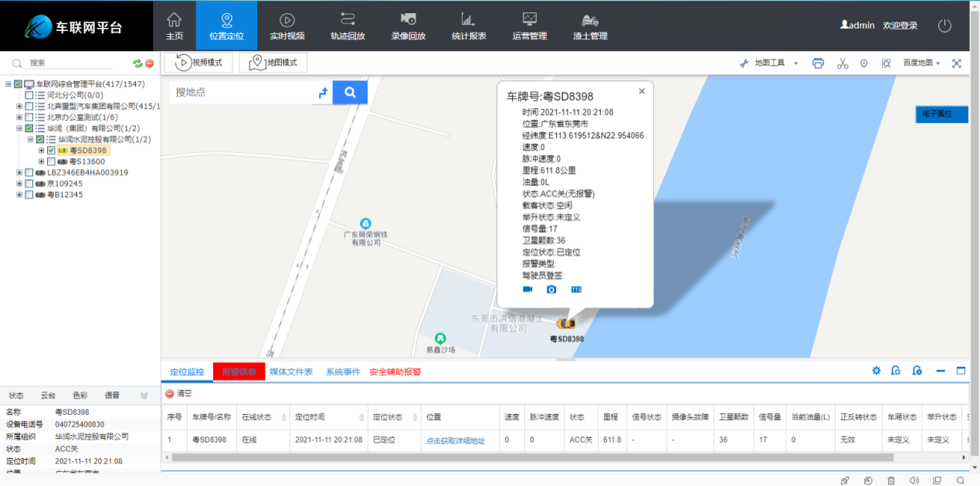Click the gear settings icon in bottom panel
Image resolution: width=980 pixels, height=486 pixels.
tap(877, 371)
